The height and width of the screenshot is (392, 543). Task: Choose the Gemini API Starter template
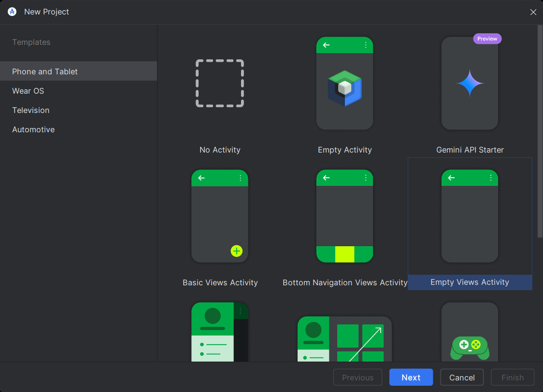[x=469, y=83]
